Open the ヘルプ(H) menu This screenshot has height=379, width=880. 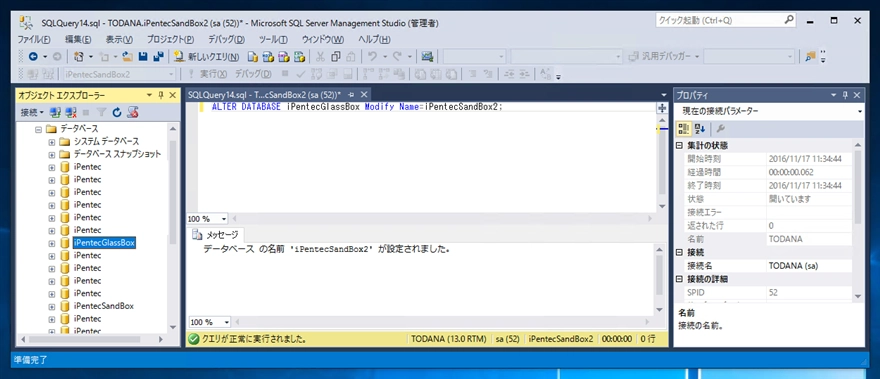(x=374, y=40)
